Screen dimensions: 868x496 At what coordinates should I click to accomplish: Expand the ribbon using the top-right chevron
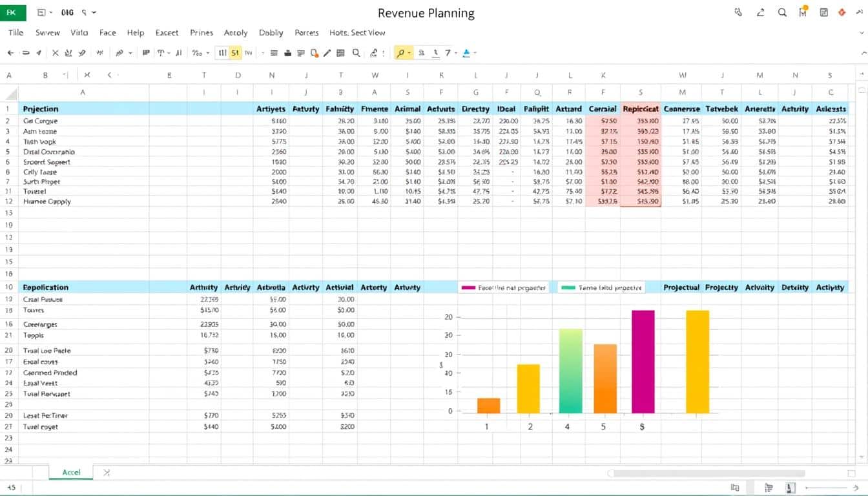[862, 32]
